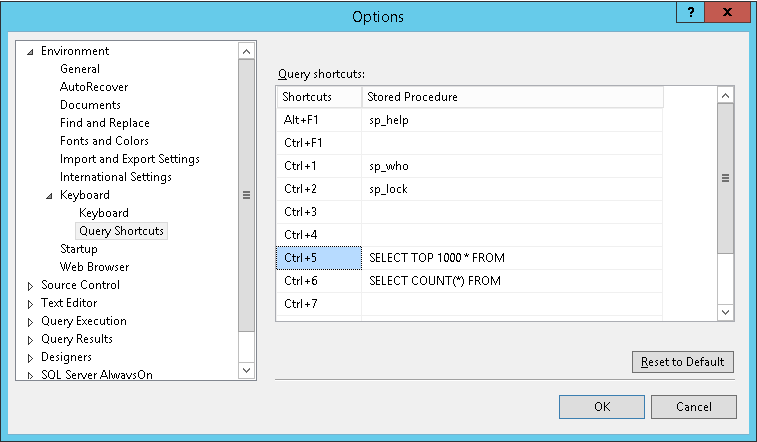Screen dimensions: 757x442
Task: Expand the Designers node
Action: pyautogui.click(x=30, y=358)
